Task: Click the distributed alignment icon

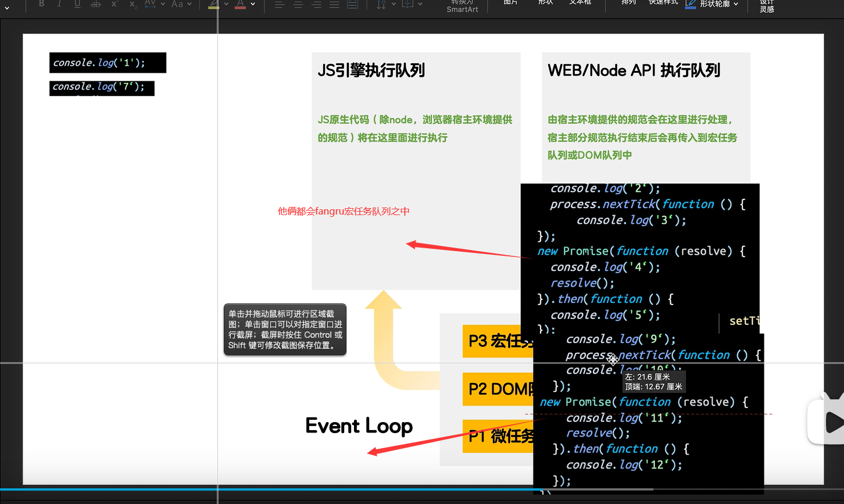Action: 352,4
